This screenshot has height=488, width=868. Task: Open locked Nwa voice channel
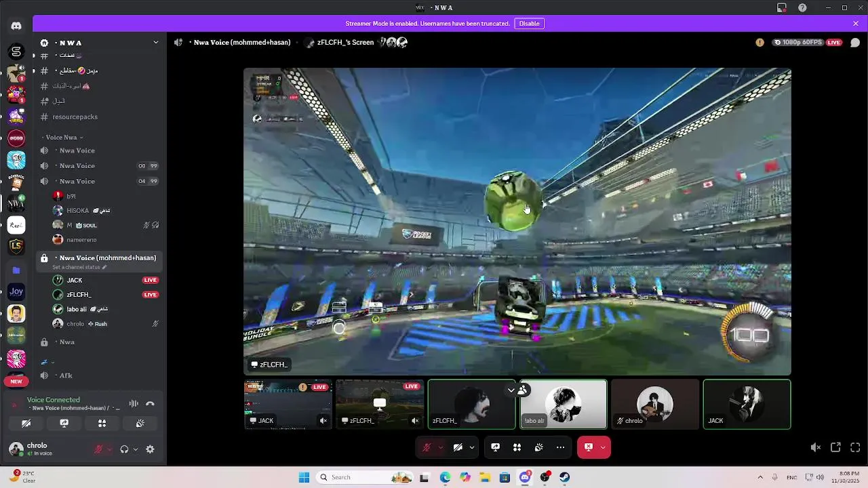coord(100,342)
